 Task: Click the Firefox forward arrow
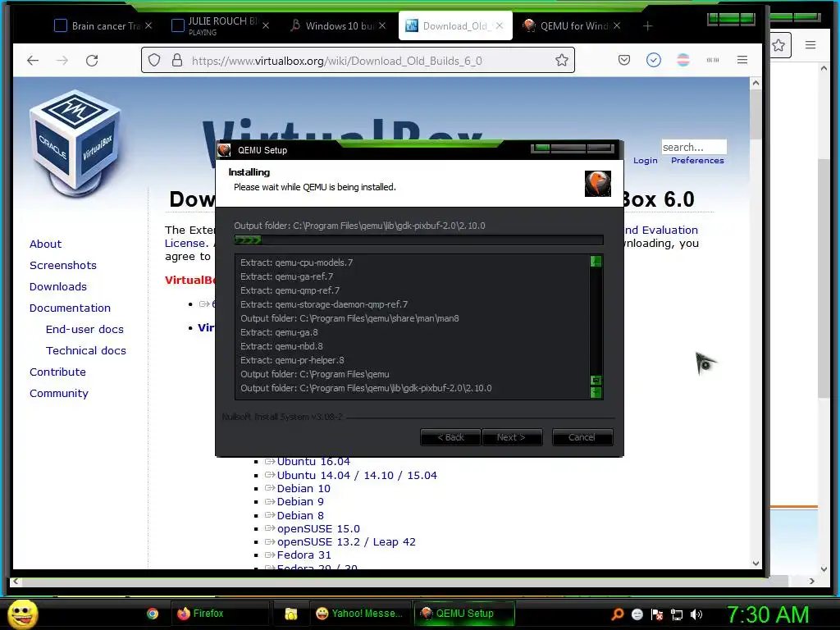(x=62, y=61)
